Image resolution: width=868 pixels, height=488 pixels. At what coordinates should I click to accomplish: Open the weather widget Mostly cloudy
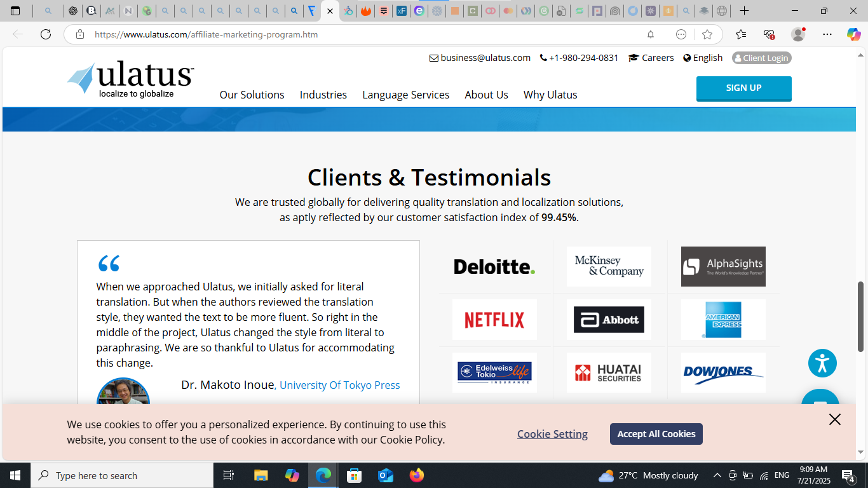point(648,475)
